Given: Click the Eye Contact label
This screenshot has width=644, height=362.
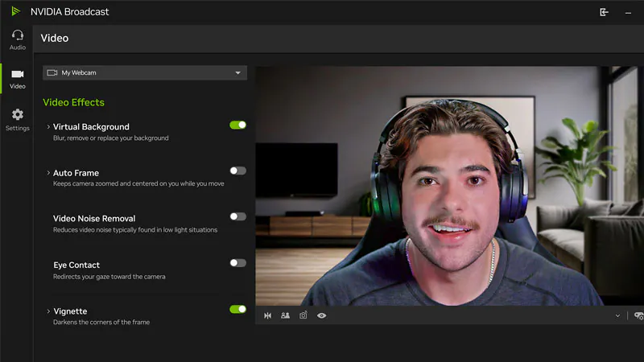Looking at the screenshot, I should click(x=76, y=265).
